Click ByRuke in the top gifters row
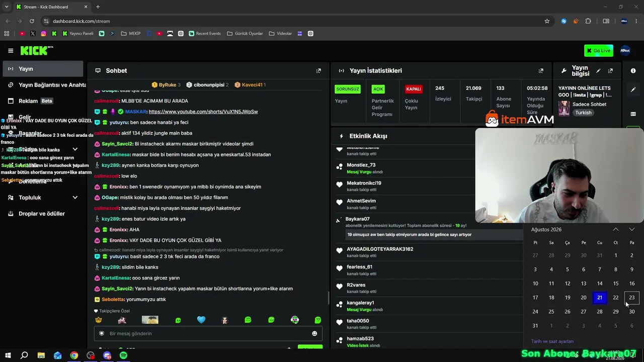Viewport: 644px width, 362px height. [x=168, y=85]
